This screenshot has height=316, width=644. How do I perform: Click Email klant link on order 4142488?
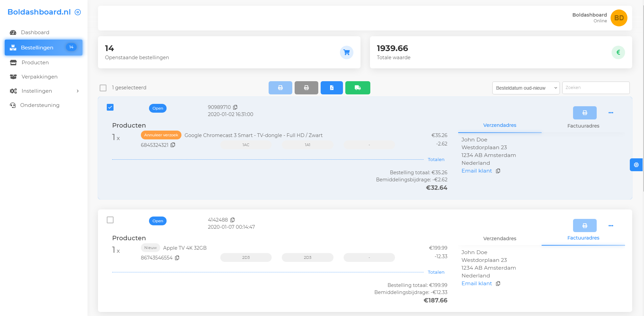point(476,284)
